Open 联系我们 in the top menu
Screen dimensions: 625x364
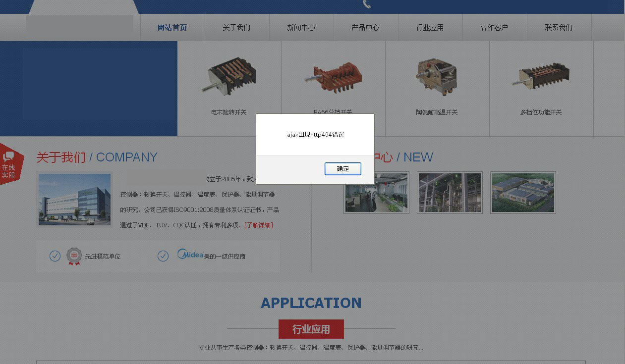click(559, 28)
